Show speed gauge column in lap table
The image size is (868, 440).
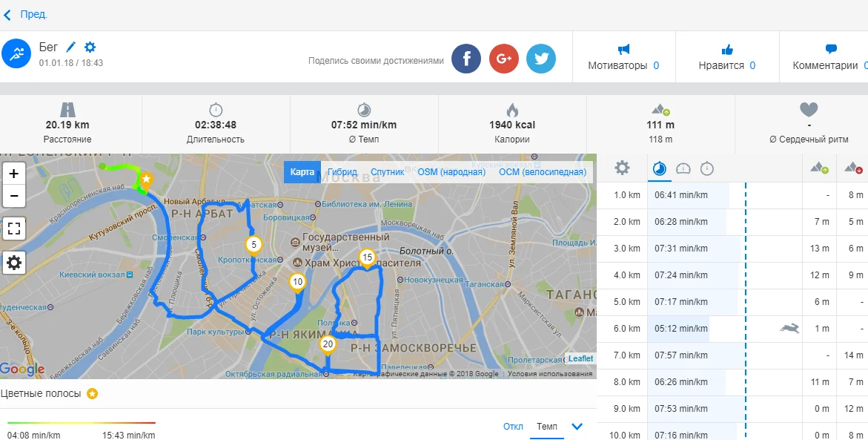tap(683, 168)
